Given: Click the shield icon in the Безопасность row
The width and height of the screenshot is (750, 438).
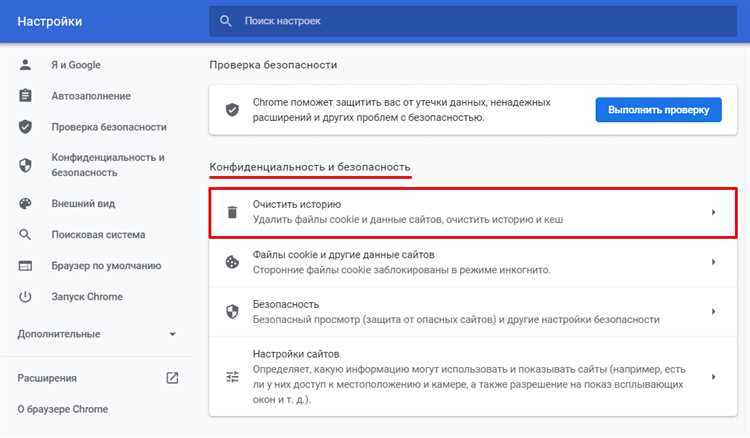Looking at the screenshot, I should tap(232, 312).
